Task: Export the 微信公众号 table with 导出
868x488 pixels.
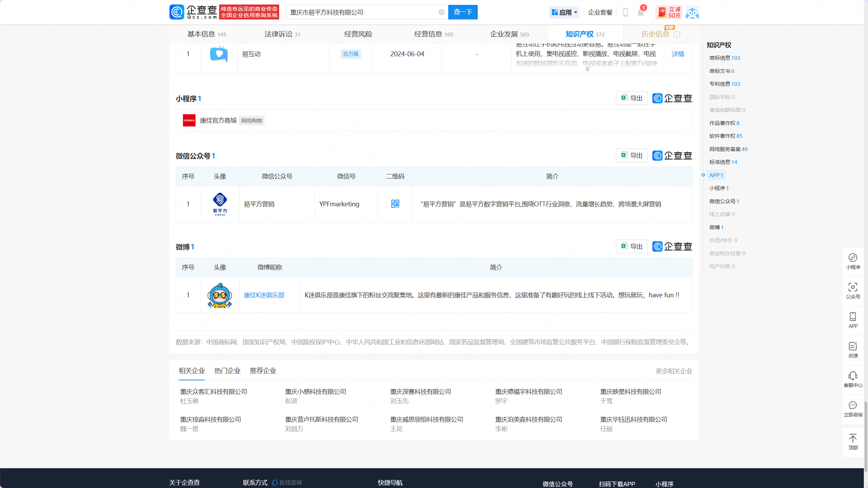Action: click(x=632, y=156)
